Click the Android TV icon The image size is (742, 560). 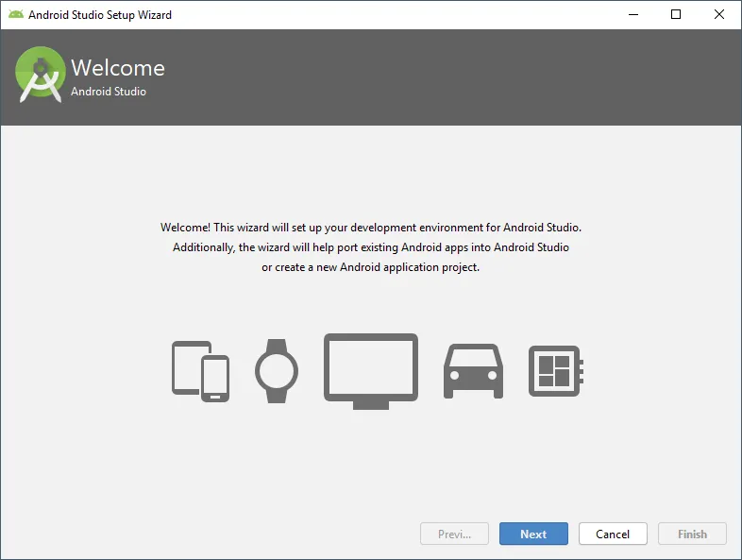pos(371,371)
